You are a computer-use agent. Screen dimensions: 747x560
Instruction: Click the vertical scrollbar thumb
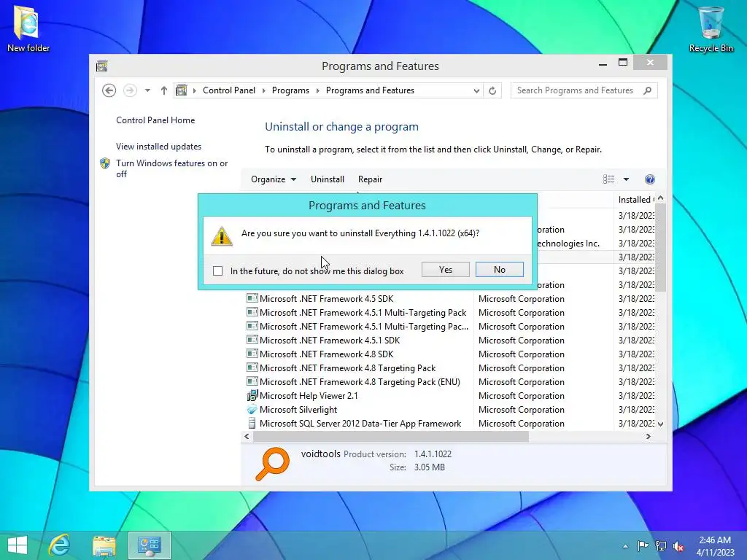coord(660,247)
